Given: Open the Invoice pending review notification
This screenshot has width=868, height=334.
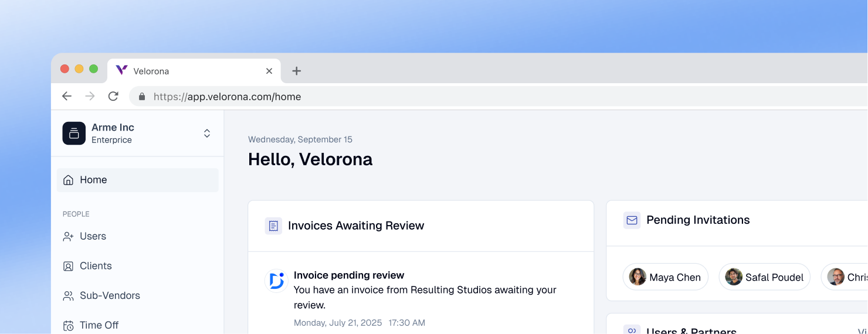Looking at the screenshot, I should tap(349, 275).
